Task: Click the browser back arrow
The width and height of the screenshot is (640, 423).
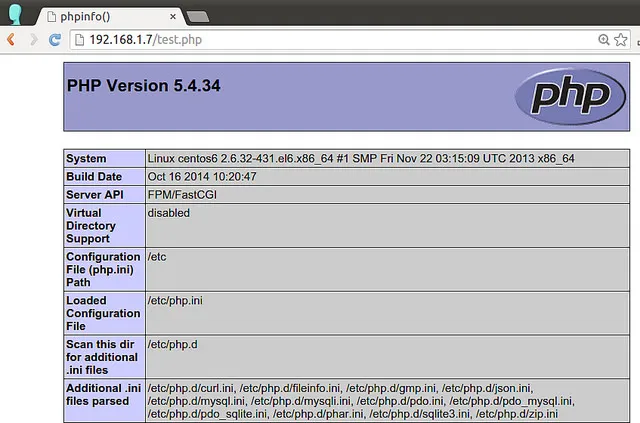Action: pyautogui.click(x=11, y=39)
